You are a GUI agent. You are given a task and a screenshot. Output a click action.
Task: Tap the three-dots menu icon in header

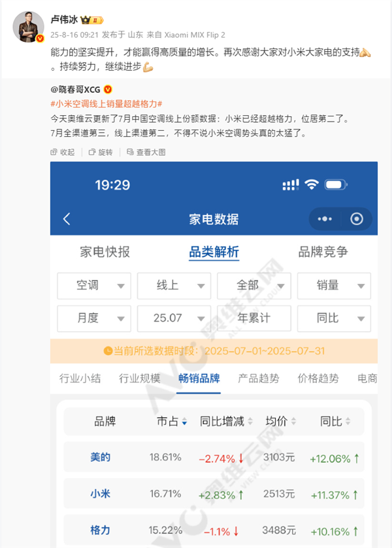click(325, 219)
